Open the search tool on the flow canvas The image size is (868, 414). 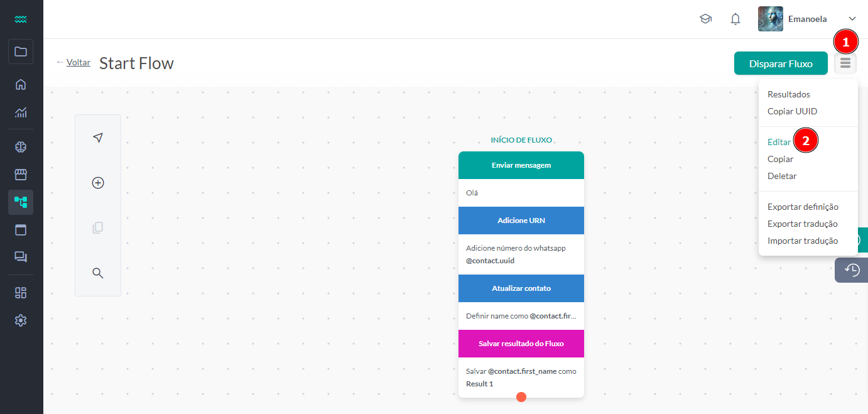[x=98, y=273]
